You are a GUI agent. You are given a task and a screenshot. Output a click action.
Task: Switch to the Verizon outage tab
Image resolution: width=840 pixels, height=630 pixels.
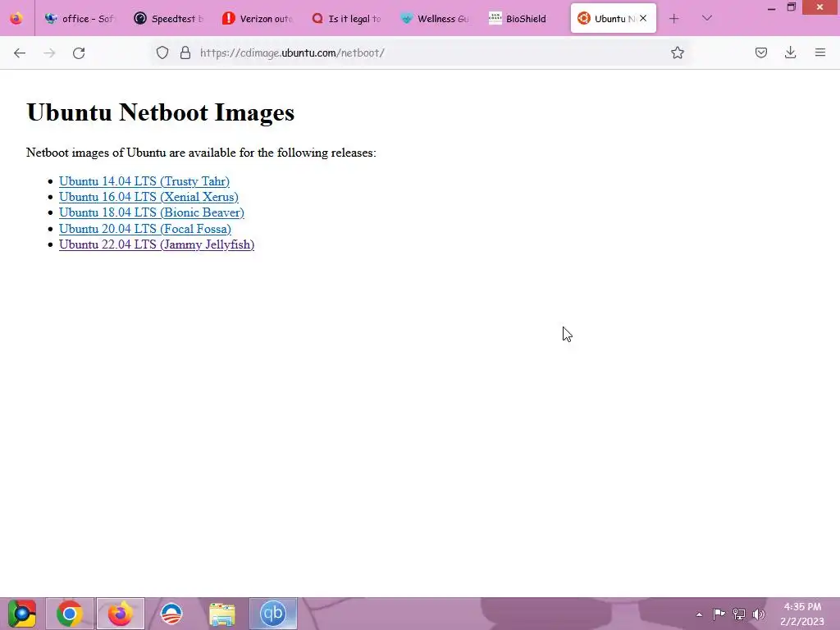258,19
